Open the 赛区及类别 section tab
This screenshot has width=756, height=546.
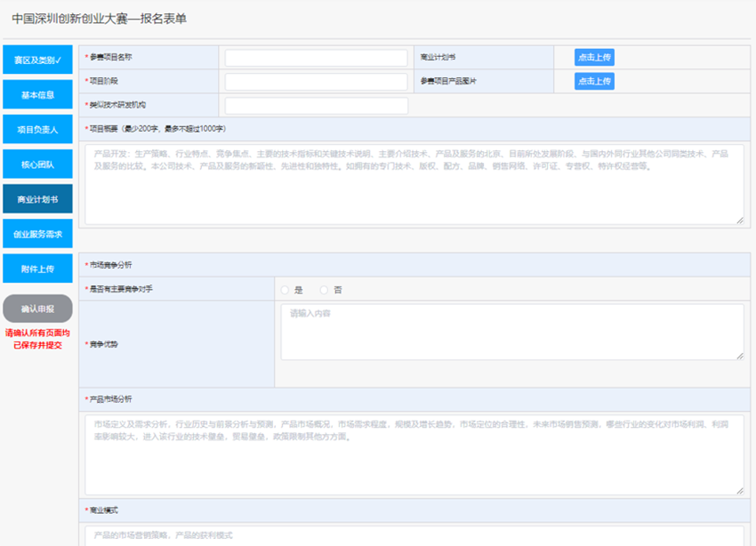(x=37, y=60)
